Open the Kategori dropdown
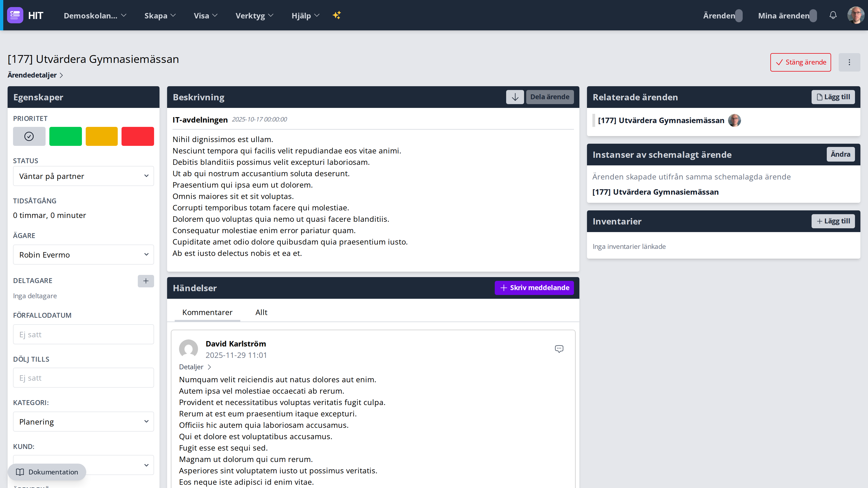The image size is (868, 488). [x=84, y=422]
